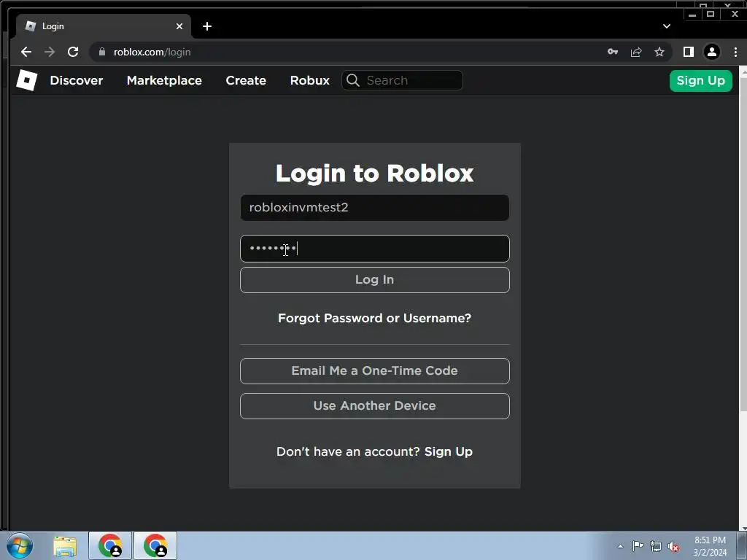Click Use Another Device button
The width and height of the screenshot is (747, 560).
pyautogui.click(x=375, y=405)
